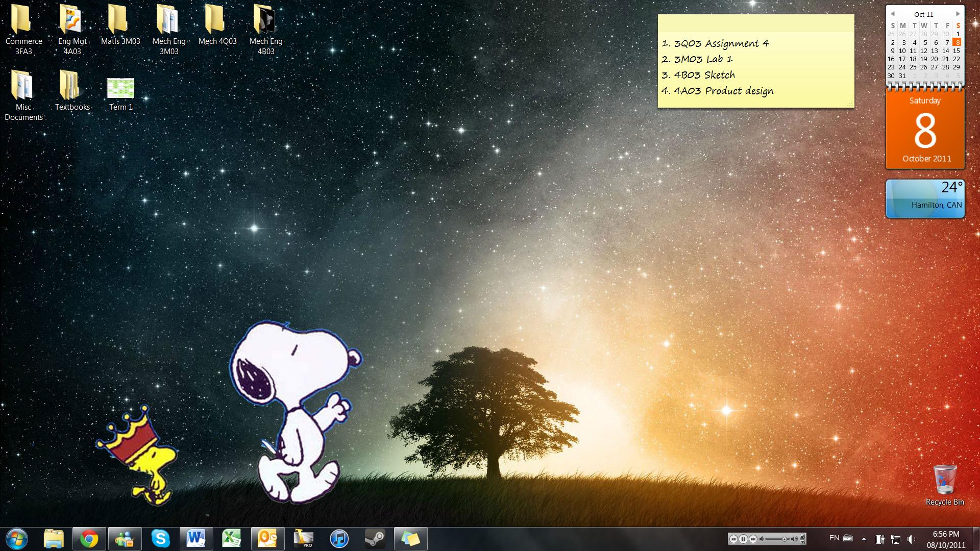Open the system volume speaker icon
980x551 pixels.
click(x=911, y=539)
